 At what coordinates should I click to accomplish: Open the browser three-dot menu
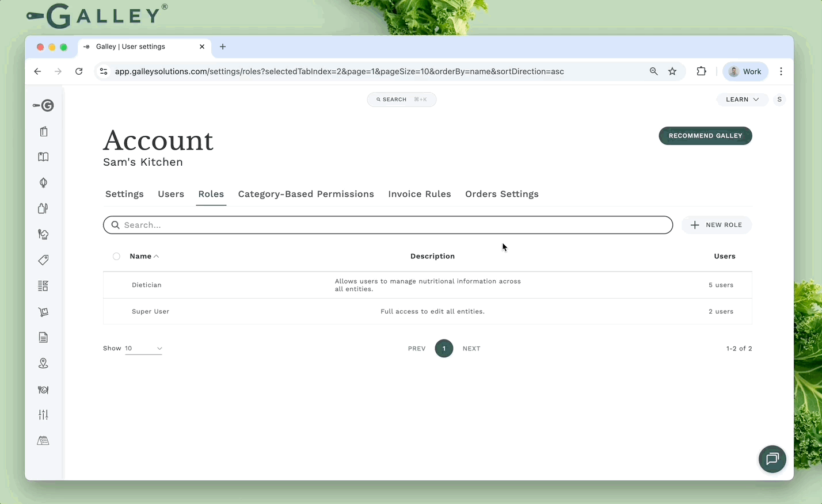781,71
